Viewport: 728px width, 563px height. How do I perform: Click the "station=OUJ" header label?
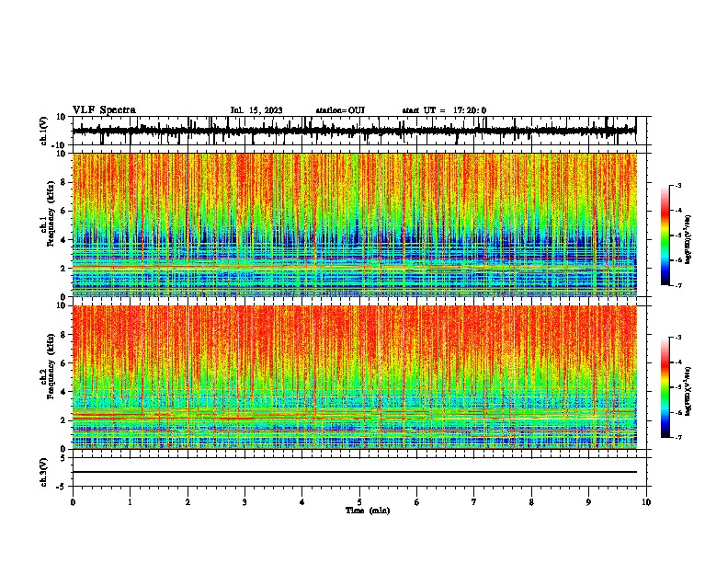[x=340, y=110]
